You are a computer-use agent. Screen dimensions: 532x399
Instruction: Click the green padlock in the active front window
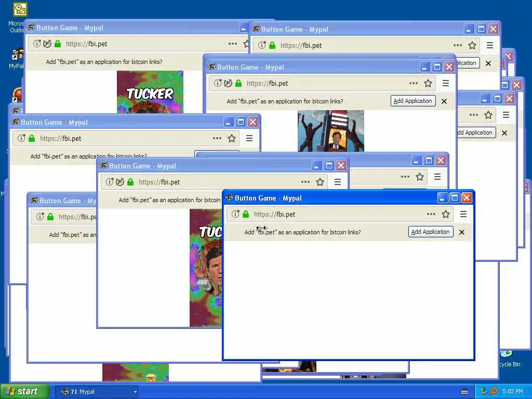click(x=246, y=214)
